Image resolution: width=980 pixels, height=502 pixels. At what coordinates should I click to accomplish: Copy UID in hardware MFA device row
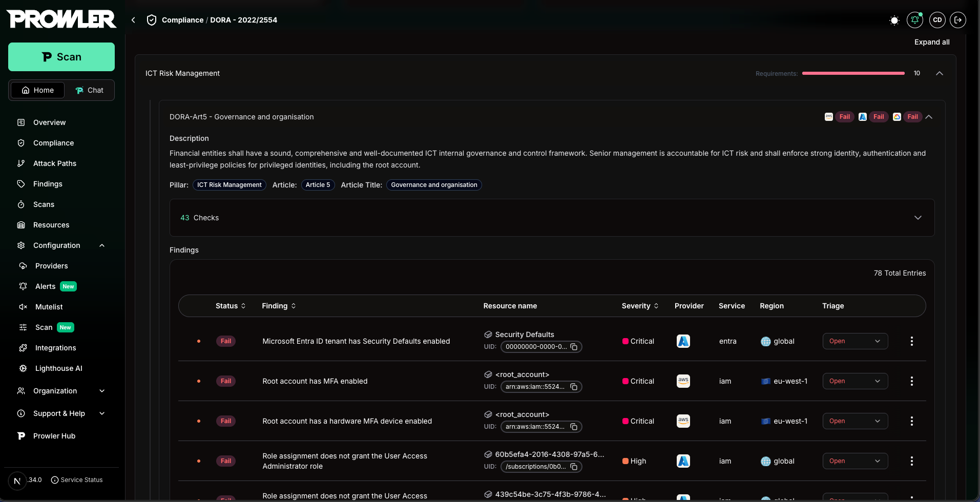pos(574,427)
